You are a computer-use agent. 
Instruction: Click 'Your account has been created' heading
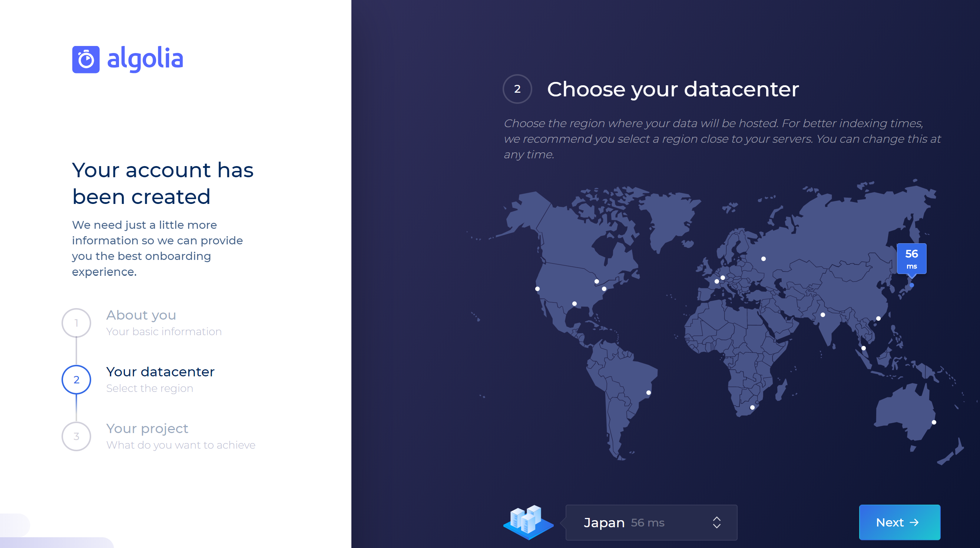[x=163, y=183]
